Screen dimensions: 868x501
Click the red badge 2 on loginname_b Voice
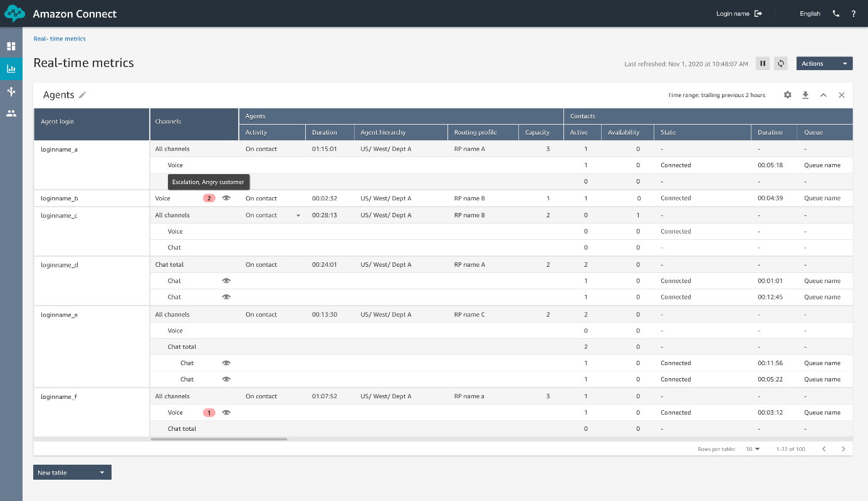[x=209, y=198]
